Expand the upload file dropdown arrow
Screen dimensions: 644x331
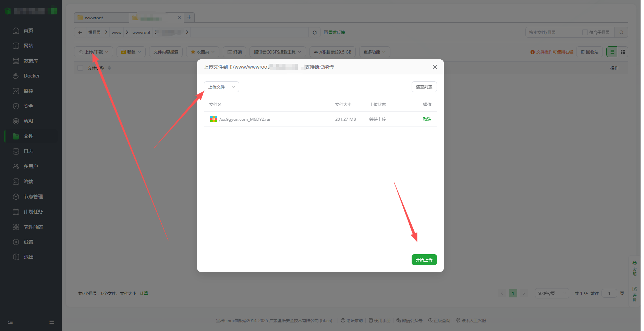tap(234, 87)
